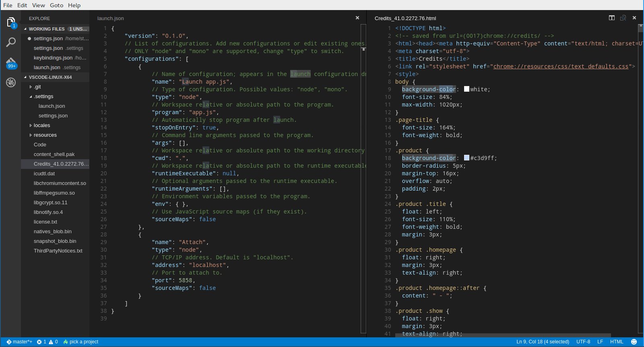Collapse the .settings folder
Screen dimensions: 644x347
[31, 97]
